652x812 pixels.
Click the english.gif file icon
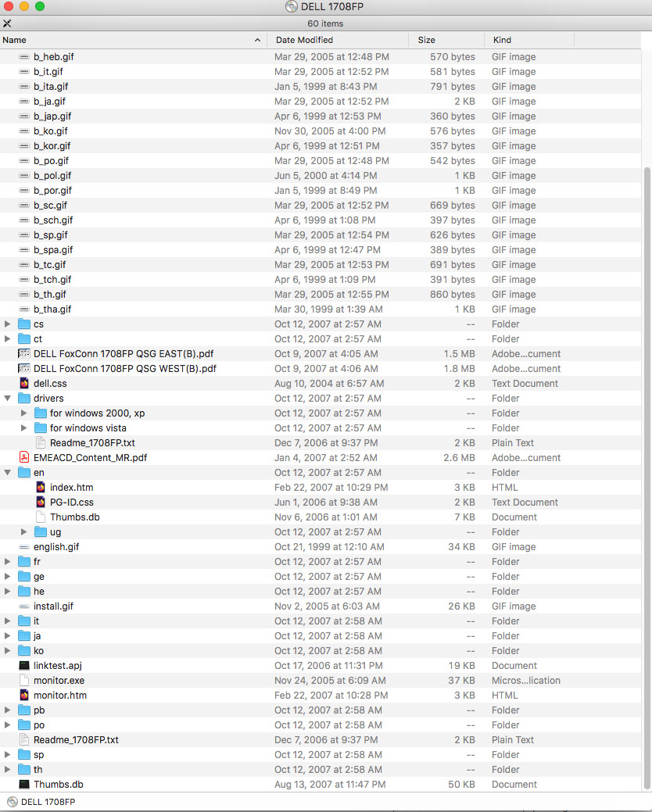(x=23, y=547)
